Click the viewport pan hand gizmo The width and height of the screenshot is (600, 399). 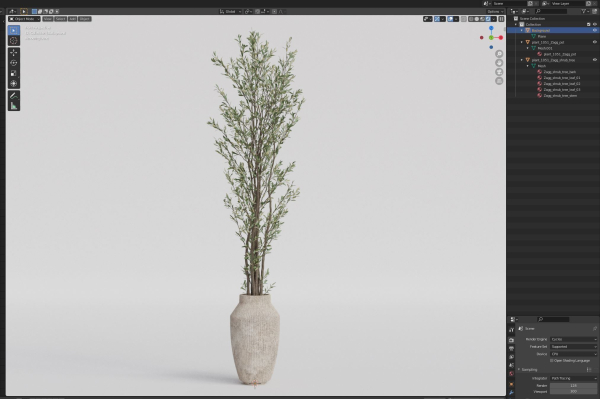coord(499,63)
